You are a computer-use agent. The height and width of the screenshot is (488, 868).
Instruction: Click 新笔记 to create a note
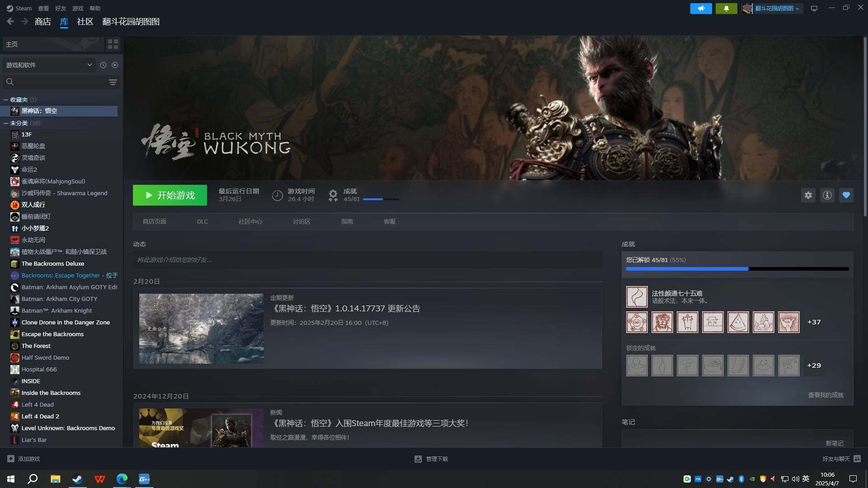[x=835, y=443]
